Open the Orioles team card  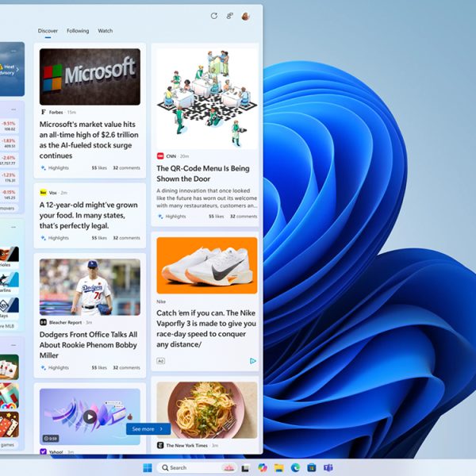tap(9, 257)
